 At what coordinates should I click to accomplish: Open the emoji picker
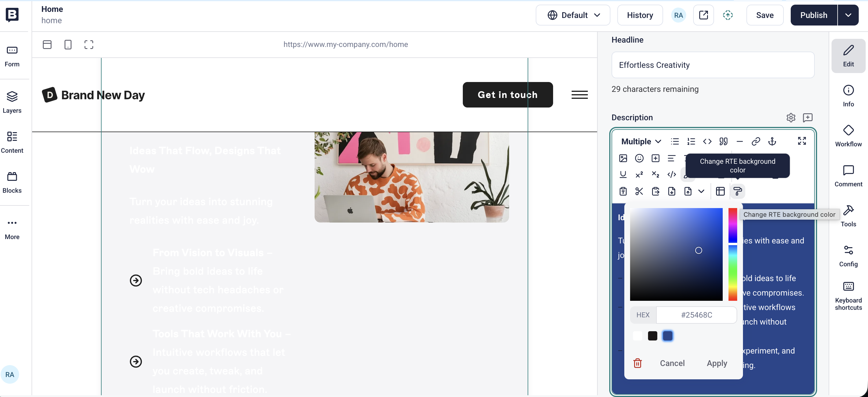[x=639, y=158]
